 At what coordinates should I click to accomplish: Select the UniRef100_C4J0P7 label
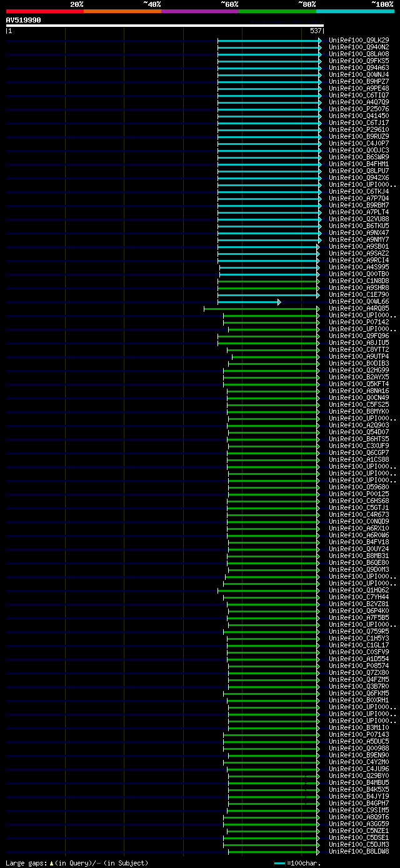(359, 143)
